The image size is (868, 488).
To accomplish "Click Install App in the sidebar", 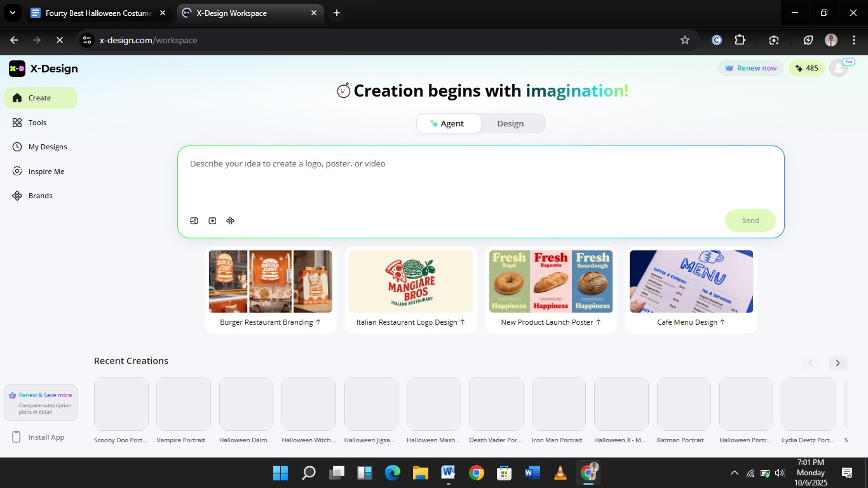I will click(46, 437).
